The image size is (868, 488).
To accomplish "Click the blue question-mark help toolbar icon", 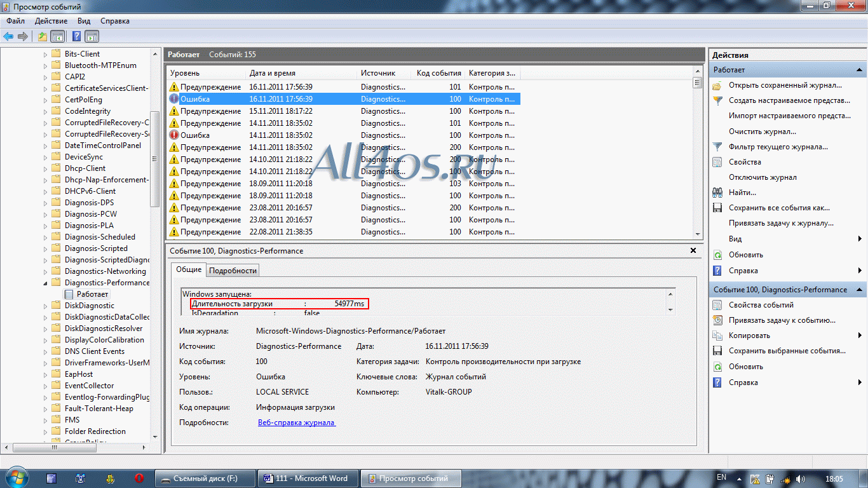I will [77, 36].
